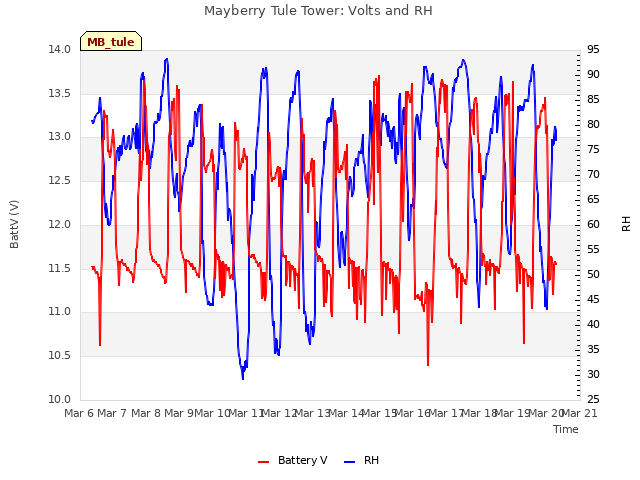The width and height of the screenshot is (640, 480).
Task: Click the 30 right axis tick label
Action: [x=593, y=374]
